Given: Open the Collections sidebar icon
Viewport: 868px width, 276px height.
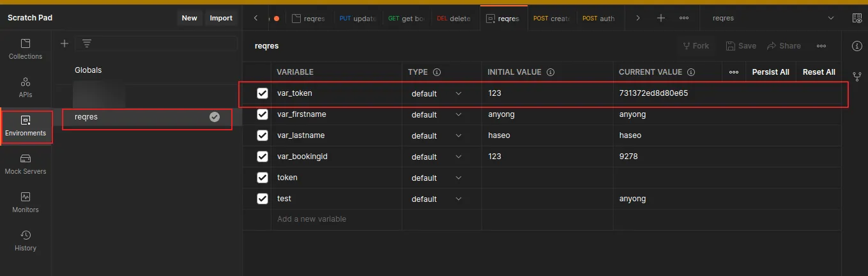Looking at the screenshot, I should coord(26,49).
